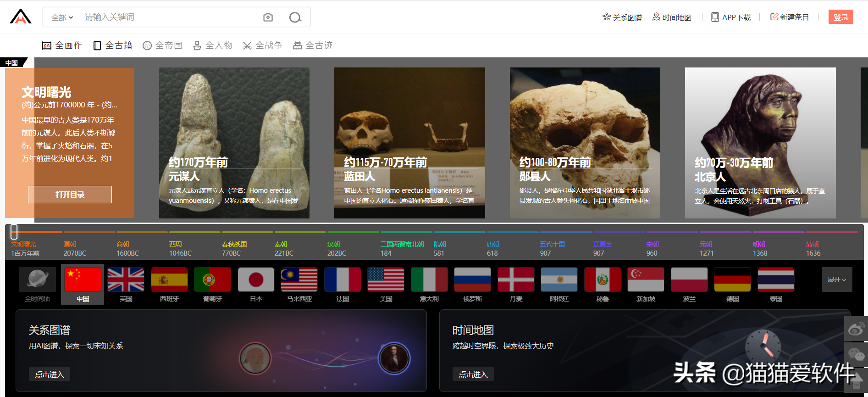
Task: Jump to 夏朝 2070BC on the timeline
Action: (x=75, y=248)
